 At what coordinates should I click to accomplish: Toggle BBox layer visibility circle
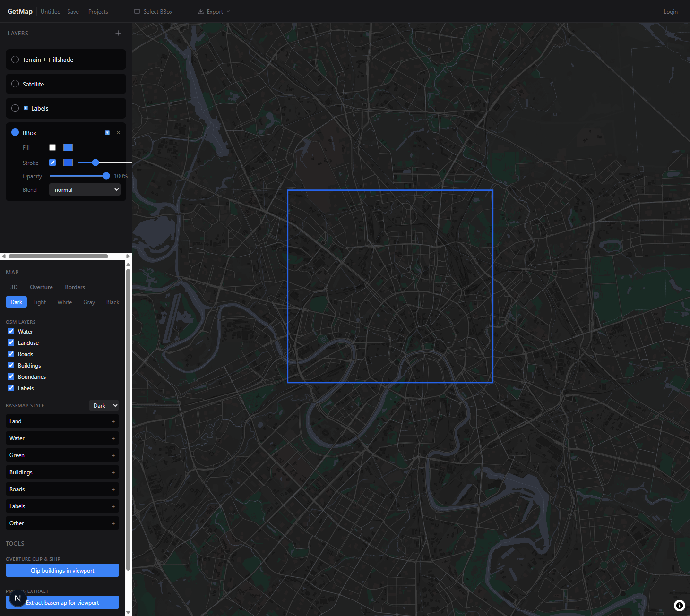(x=15, y=132)
